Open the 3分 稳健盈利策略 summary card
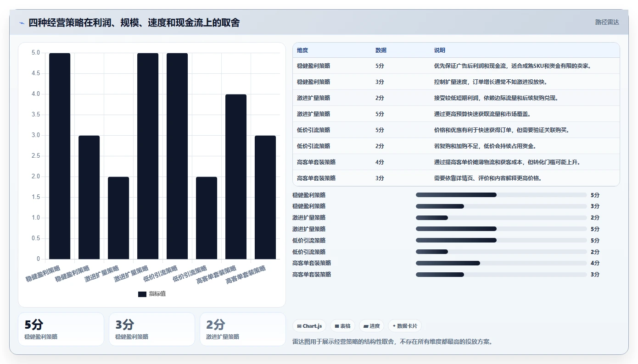The image size is (638, 364). [152, 329]
